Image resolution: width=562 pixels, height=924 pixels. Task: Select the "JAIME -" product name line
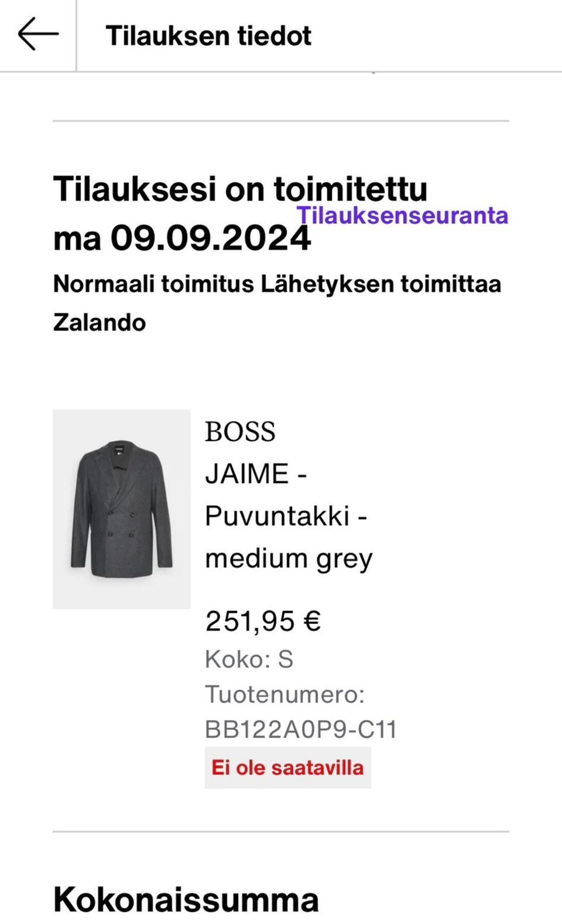[256, 474]
